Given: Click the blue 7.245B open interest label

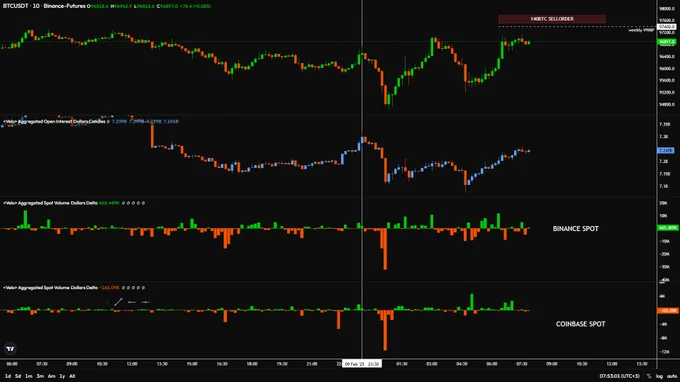Looking at the screenshot, I should click(x=666, y=150).
